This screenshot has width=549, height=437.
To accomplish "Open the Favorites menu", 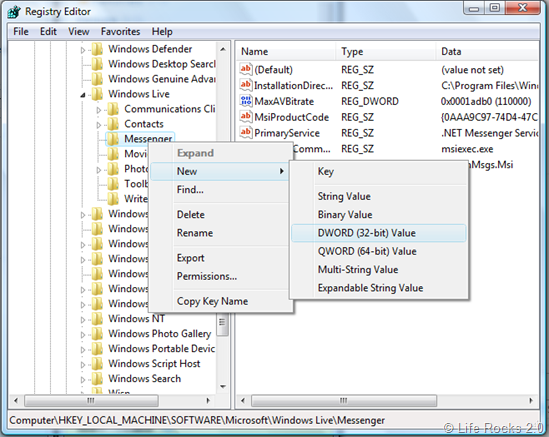I will 120,32.
